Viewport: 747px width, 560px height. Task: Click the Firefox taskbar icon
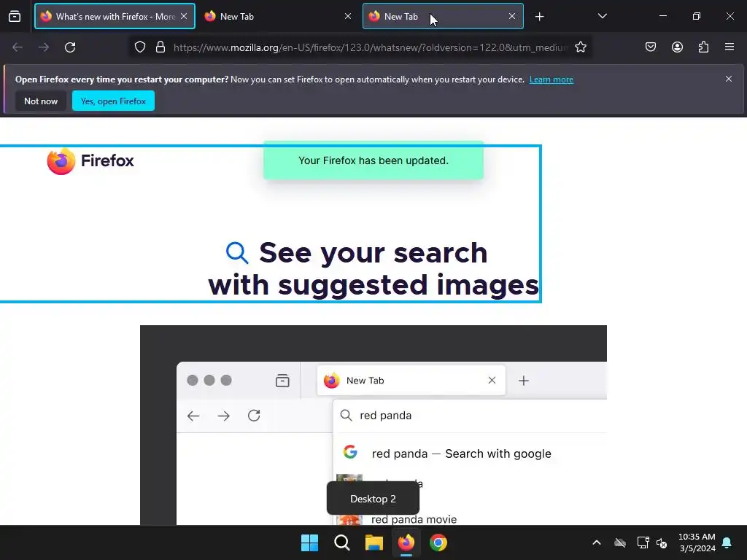click(x=406, y=542)
